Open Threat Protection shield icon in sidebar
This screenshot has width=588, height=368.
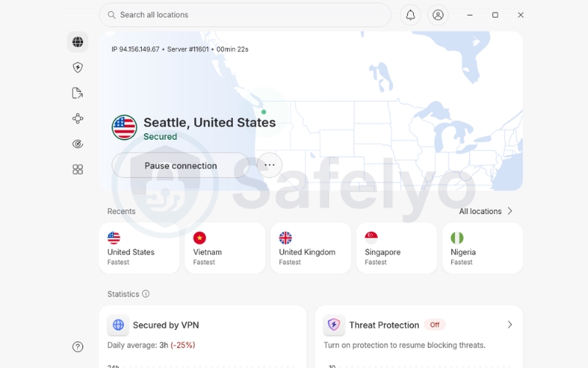coord(78,68)
